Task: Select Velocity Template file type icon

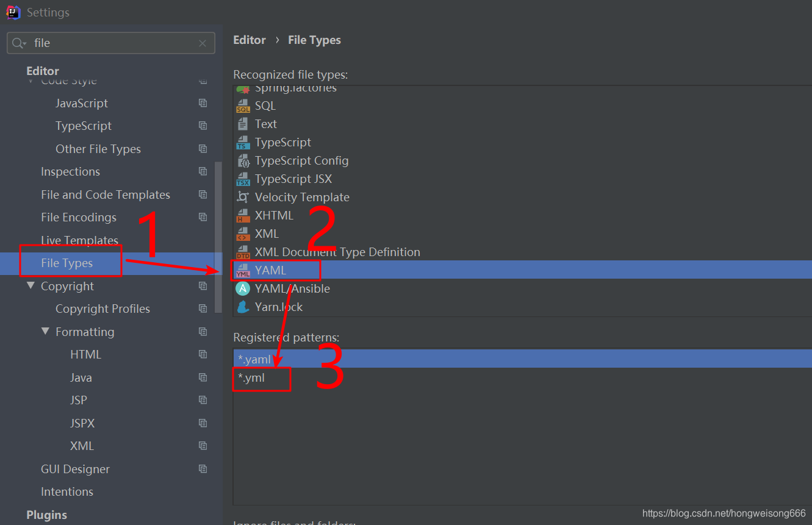Action: pos(243,198)
